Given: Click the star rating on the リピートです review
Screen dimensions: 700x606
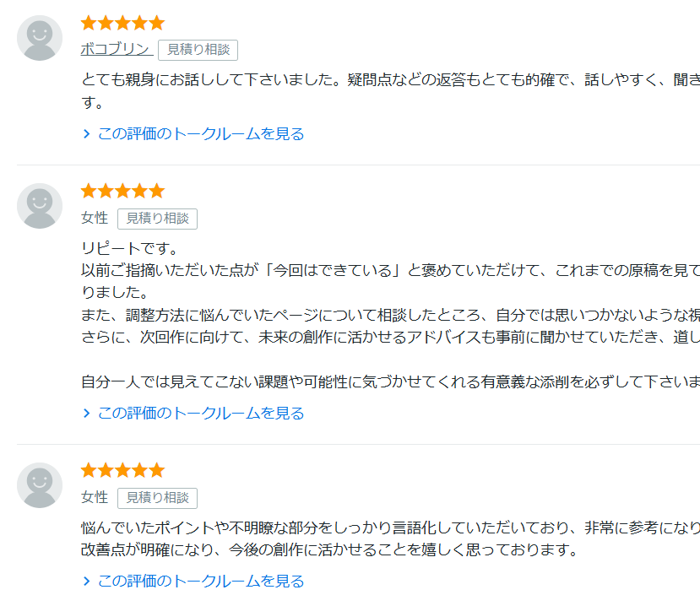Looking at the screenshot, I should [x=122, y=191].
